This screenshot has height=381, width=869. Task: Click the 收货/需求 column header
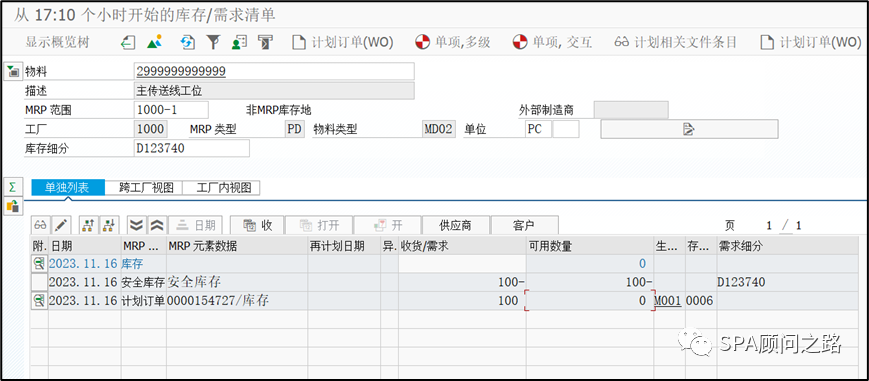462,246
